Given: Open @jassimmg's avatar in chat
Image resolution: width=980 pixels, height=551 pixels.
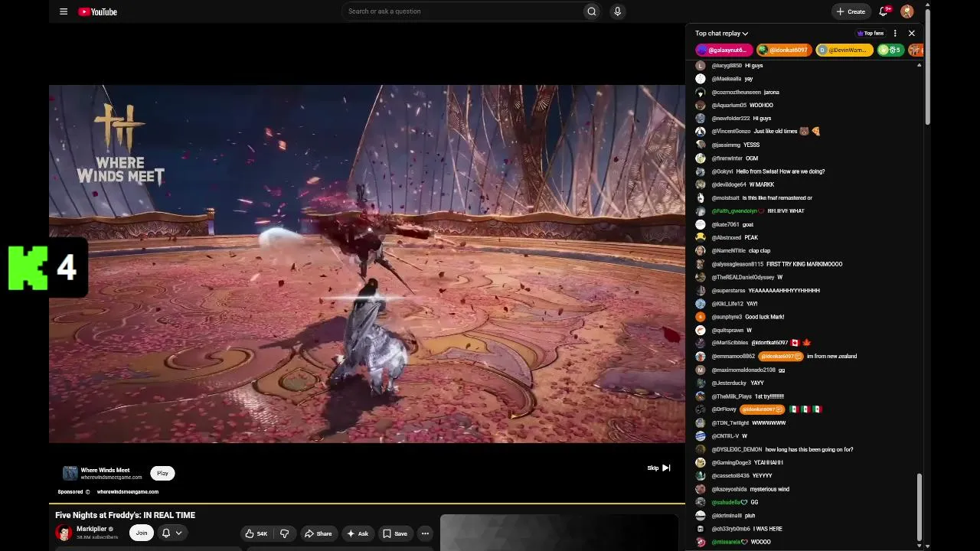Looking at the screenshot, I should coord(700,145).
